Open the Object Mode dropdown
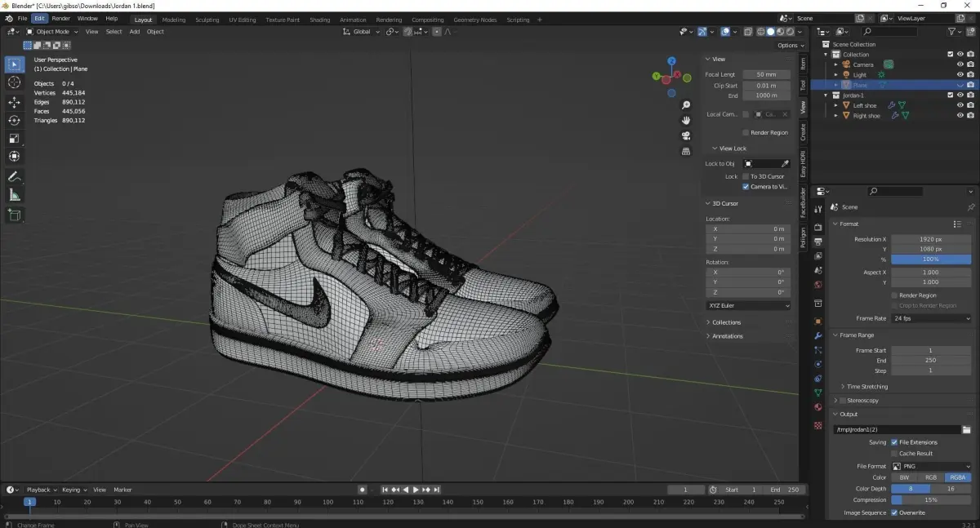980x528 pixels. 51,32
